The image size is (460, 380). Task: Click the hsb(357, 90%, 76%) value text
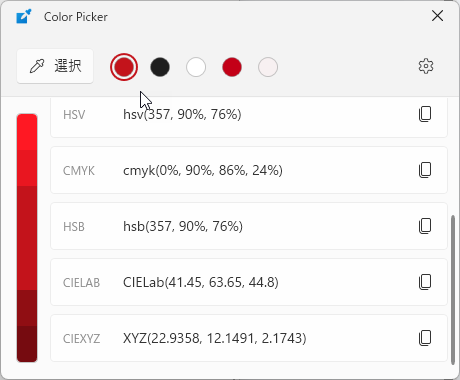pos(183,227)
